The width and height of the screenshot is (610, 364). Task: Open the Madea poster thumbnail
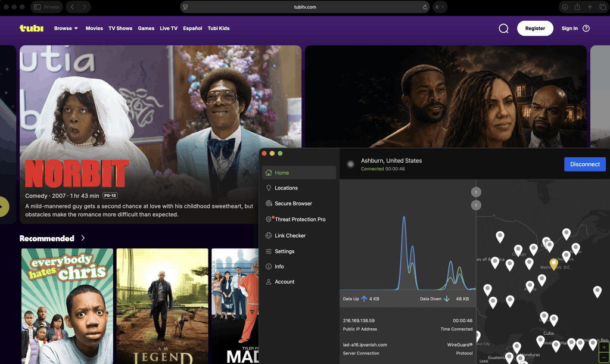pos(235,306)
